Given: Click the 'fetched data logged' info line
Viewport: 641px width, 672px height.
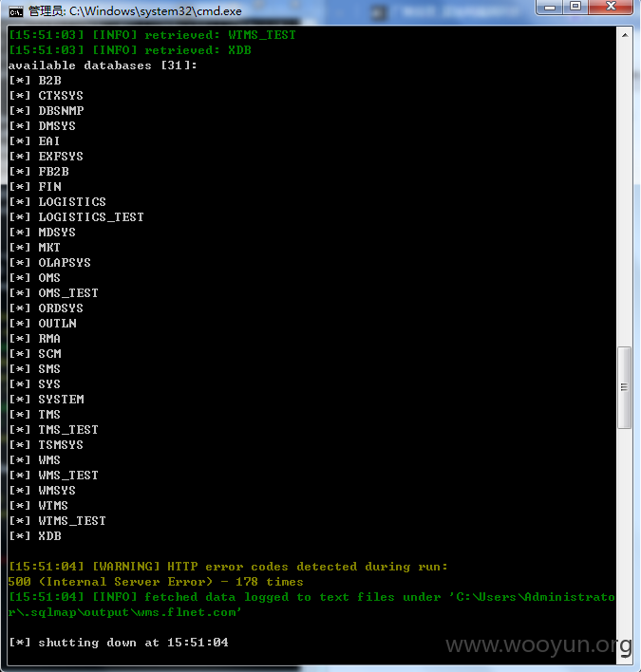Looking at the screenshot, I should [311, 597].
